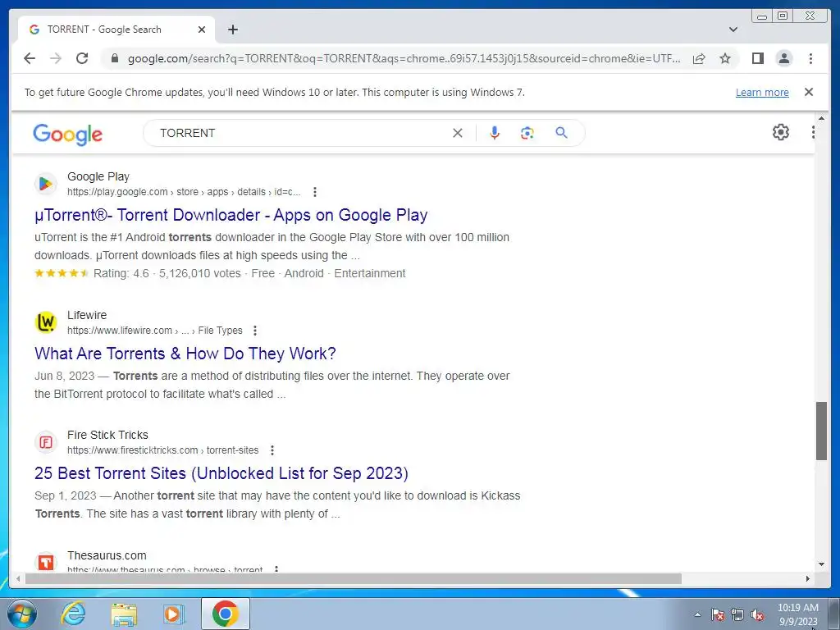Open network status tray icon

tap(737, 614)
